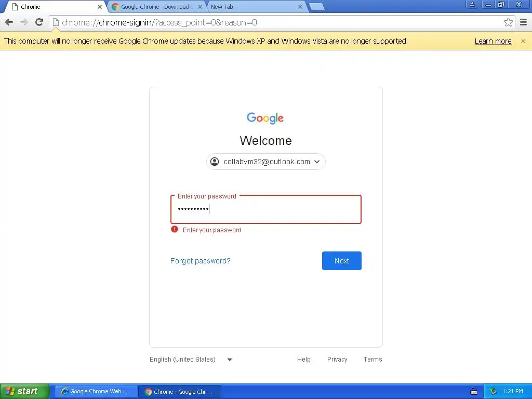Viewport: 532px width, 399px height.
Task: Open the Windows Start menu
Action: click(24, 391)
